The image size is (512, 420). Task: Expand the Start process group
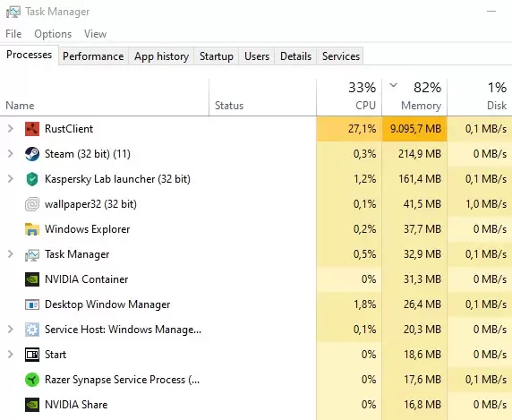(x=11, y=355)
